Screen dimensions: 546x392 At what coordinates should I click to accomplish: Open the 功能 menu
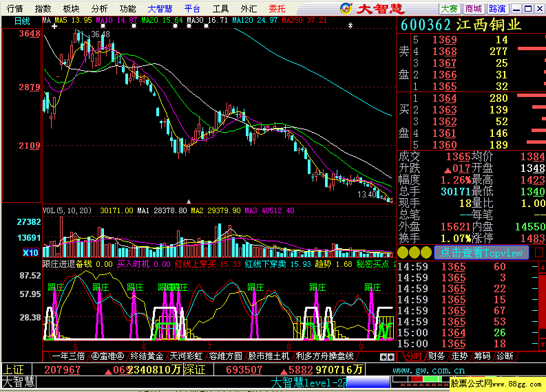coord(128,8)
